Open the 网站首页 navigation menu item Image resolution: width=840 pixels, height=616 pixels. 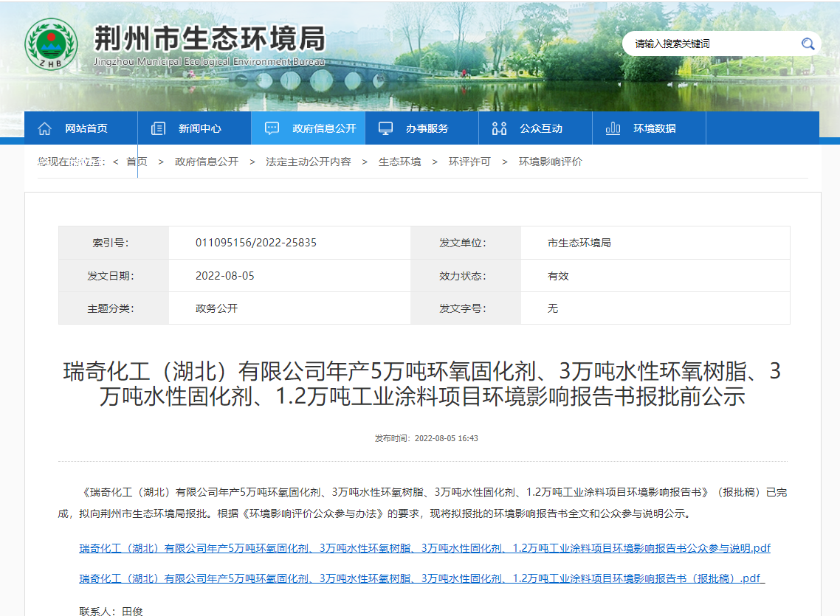click(x=86, y=128)
